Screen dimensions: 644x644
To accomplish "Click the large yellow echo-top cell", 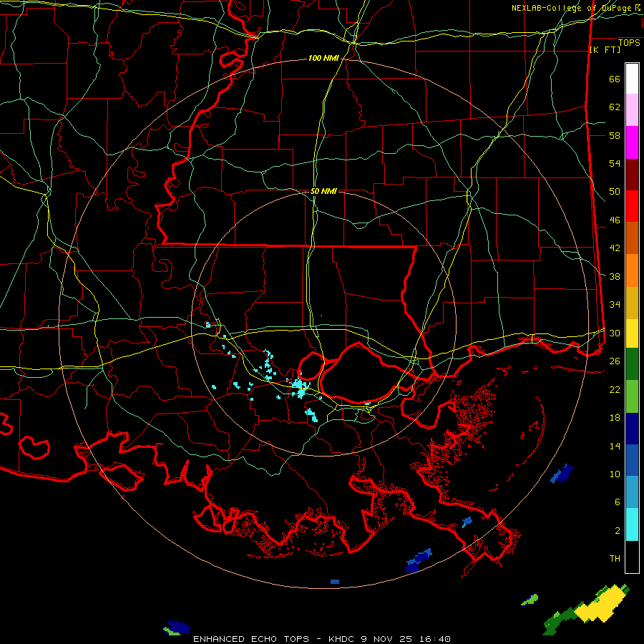I will 602,605.
